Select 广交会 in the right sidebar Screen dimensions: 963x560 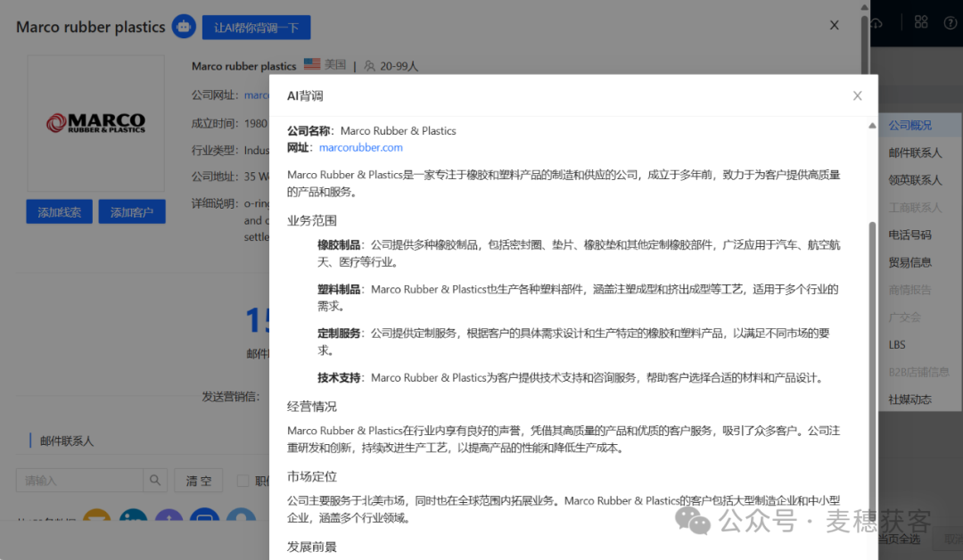click(904, 317)
